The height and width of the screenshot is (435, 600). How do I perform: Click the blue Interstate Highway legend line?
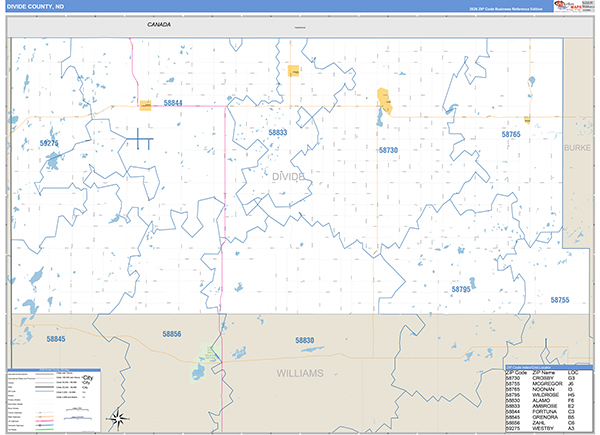pyautogui.click(x=45, y=425)
